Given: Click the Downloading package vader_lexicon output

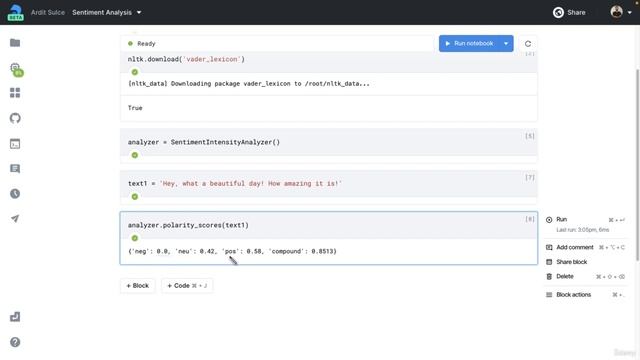Looking at the screenshot, I should coord(249,84).
